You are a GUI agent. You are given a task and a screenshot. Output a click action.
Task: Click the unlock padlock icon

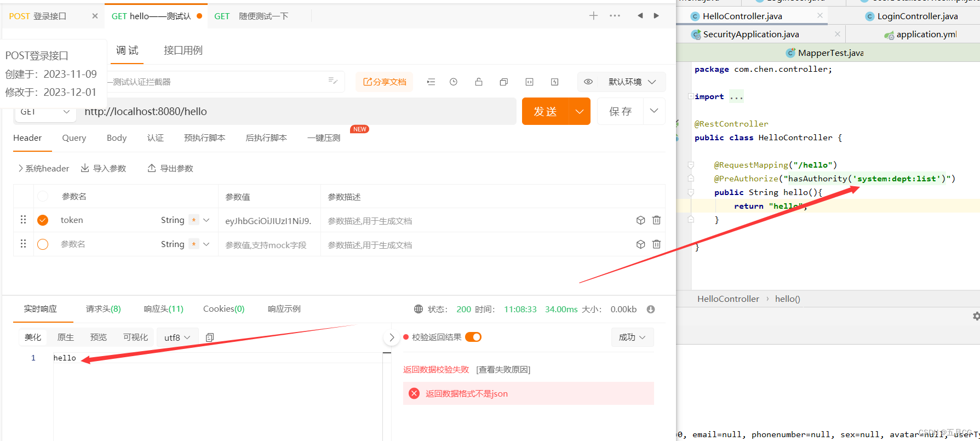point(479,82)
